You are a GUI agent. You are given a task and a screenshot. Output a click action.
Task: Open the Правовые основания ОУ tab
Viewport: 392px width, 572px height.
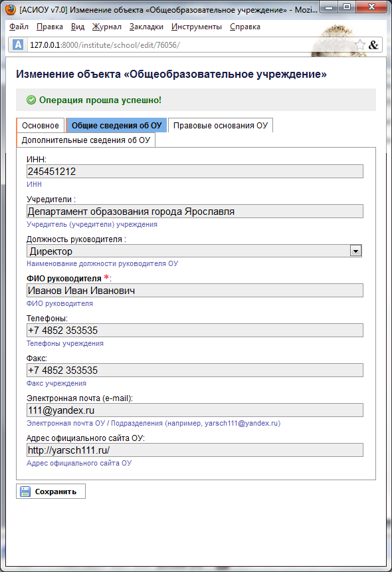pyautogui.click(x=221, y=126)
